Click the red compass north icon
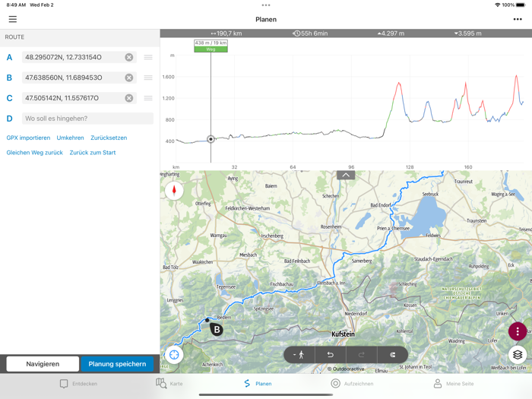The height and width of the screenshot is (399, 532). pos(174,190)
